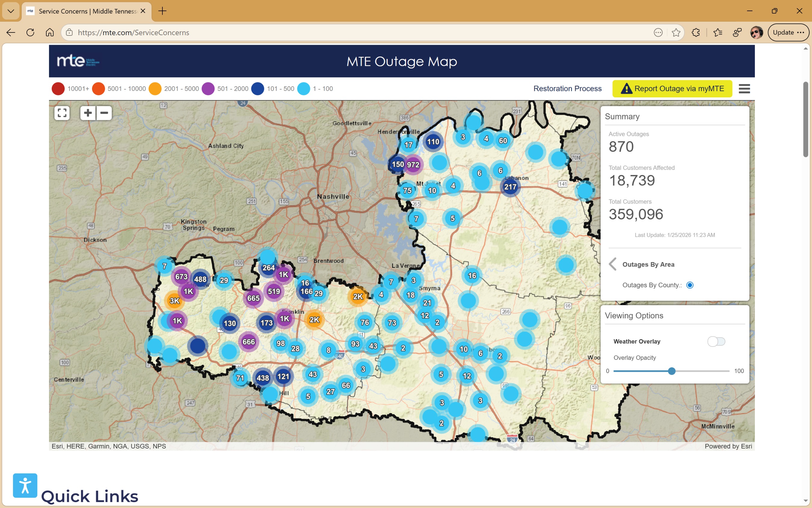The image size is (812, 508).
Task: Click the 3K orange outage cluster
Action: tap(174, 301)
